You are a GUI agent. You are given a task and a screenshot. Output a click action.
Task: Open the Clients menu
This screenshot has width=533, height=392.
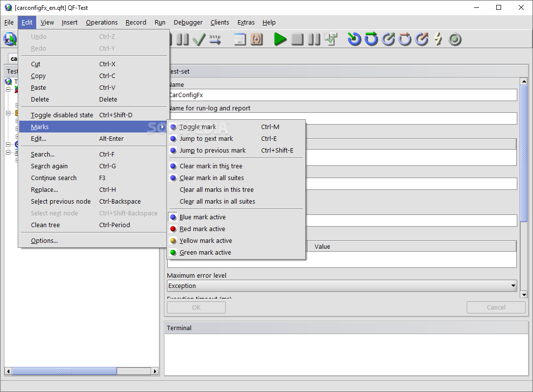(219, 23)
